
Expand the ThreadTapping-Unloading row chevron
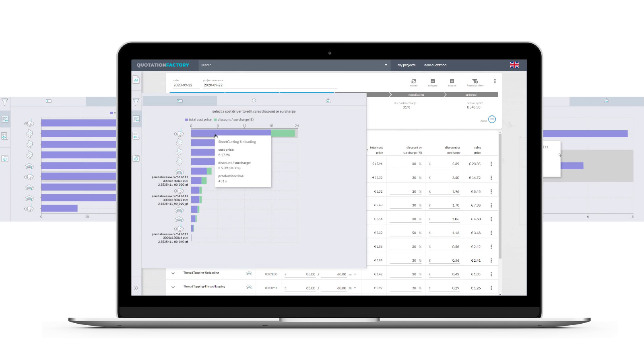pyautogui.click(x=173, y=273)
